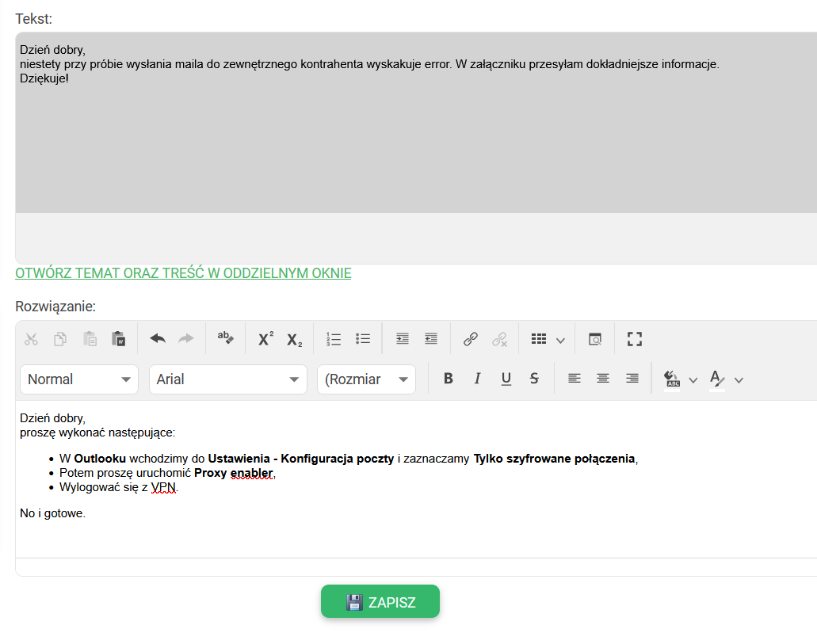Open the Arial font dropdown
The image size is (817, 644).
[x=227, y=379]
